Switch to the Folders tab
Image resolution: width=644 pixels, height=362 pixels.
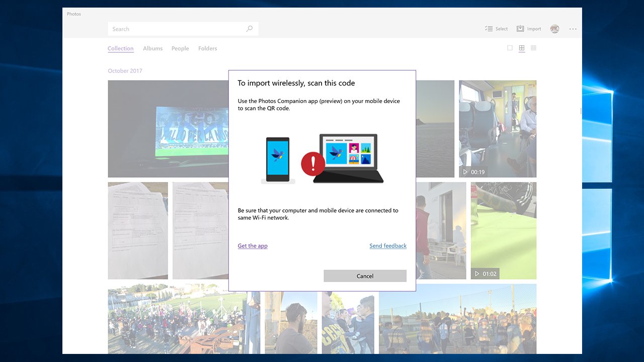click(x=207, y=48)
